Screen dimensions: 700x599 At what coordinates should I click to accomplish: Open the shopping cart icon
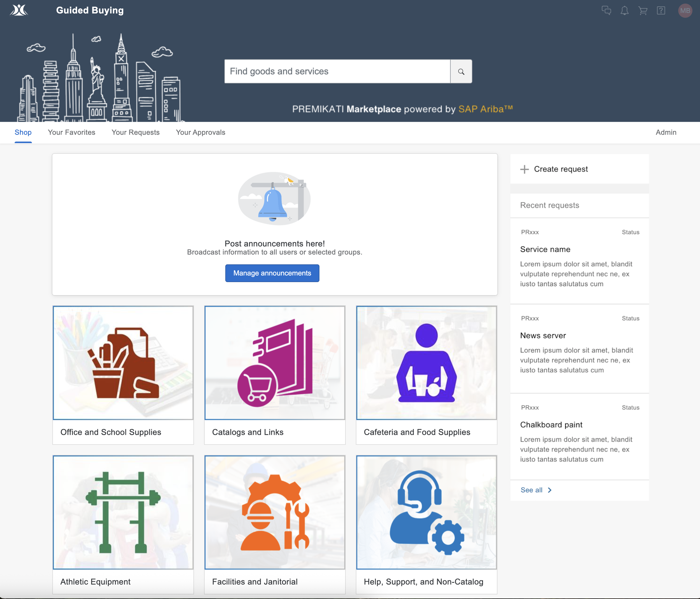point(643,10)
